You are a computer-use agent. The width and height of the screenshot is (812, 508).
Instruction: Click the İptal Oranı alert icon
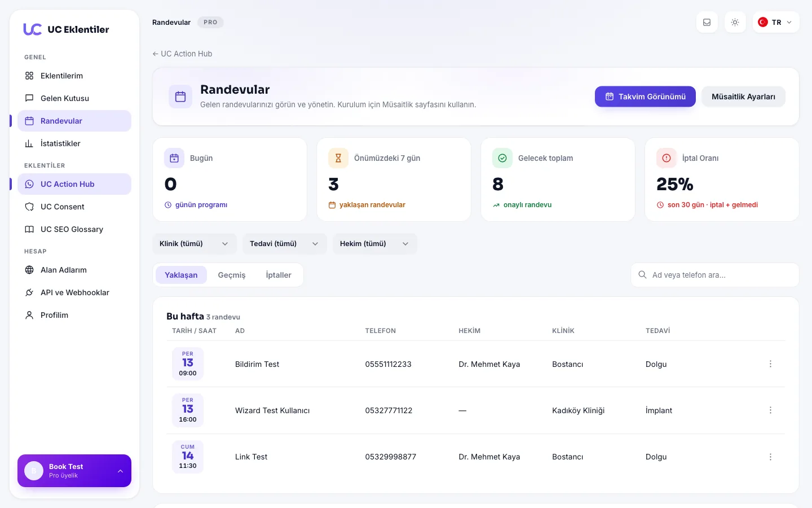pos(667,158)
